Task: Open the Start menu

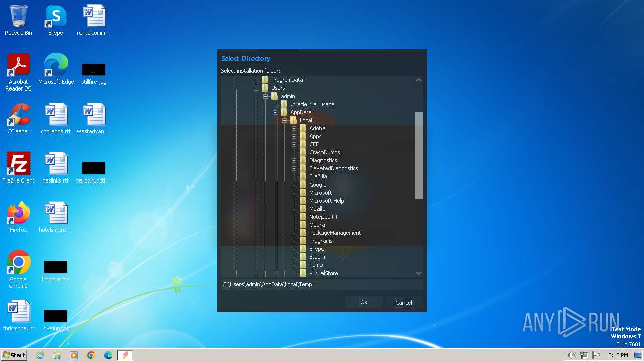Action: 14,355
